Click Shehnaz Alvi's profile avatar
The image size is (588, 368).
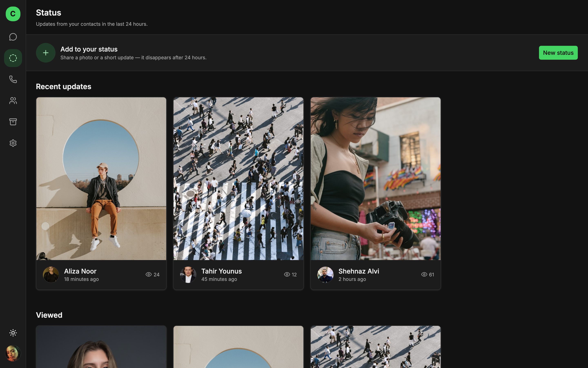click(325, 275)
